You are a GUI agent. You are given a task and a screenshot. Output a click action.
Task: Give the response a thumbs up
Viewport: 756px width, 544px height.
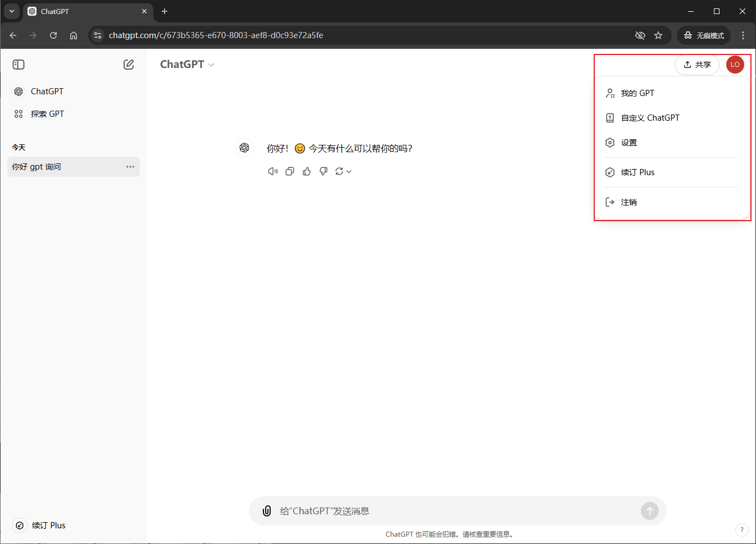307,172
